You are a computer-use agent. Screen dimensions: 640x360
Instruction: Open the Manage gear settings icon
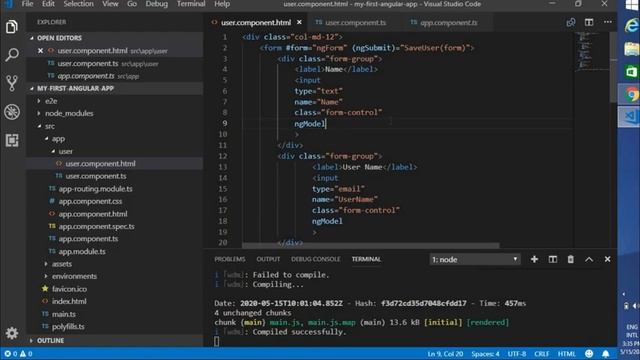12,333
